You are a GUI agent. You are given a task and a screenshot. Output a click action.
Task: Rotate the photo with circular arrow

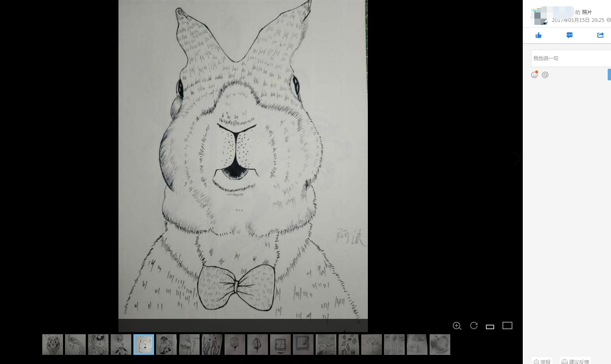click(x=474, y=325)
